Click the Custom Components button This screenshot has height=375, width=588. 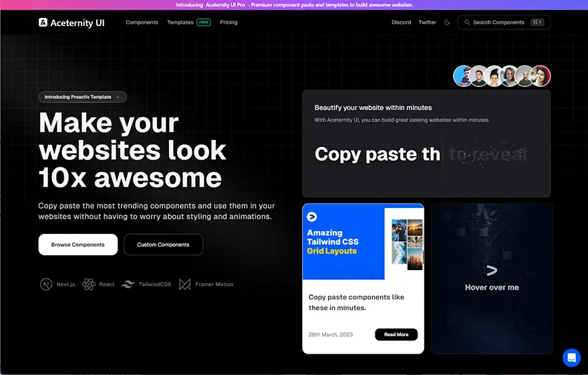[163, 245]
